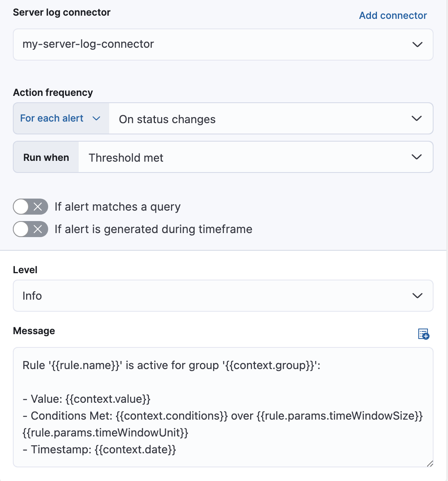Click the chevron on the connector field
The height and width of the screenshot is (481, 448).
click(x=417, y=45)
